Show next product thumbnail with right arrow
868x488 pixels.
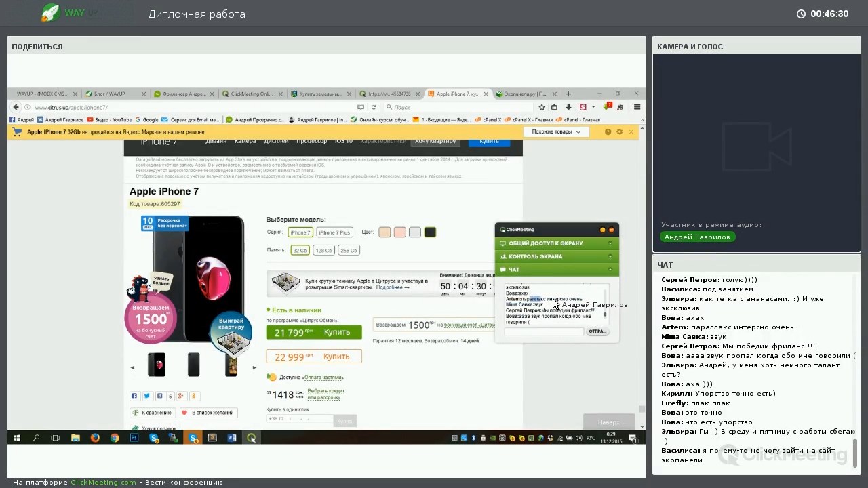(254, 367)
